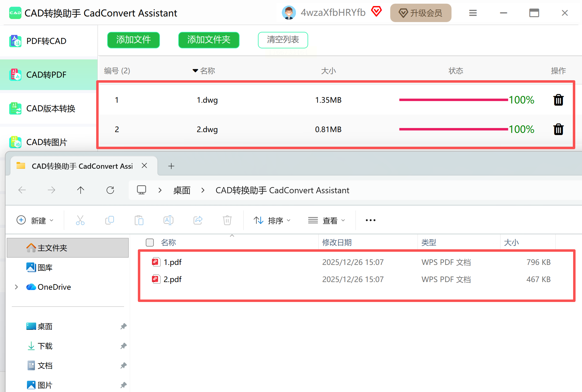The height and width of the screenshot is (392, 582).
Task: Click the Copy icon in Explorer toolbar
Action: point(110,220)
